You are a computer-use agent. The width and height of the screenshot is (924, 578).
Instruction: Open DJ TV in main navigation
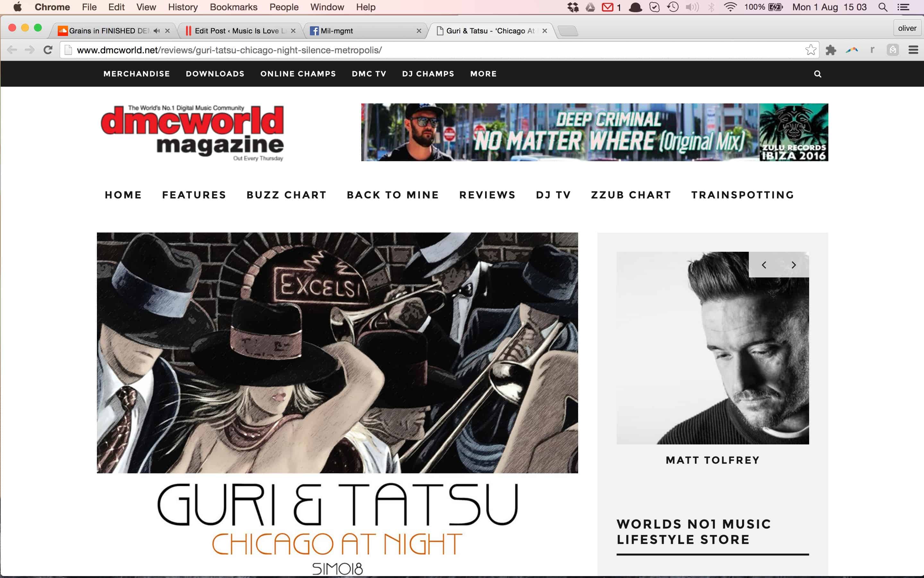[x=553, y=195]
